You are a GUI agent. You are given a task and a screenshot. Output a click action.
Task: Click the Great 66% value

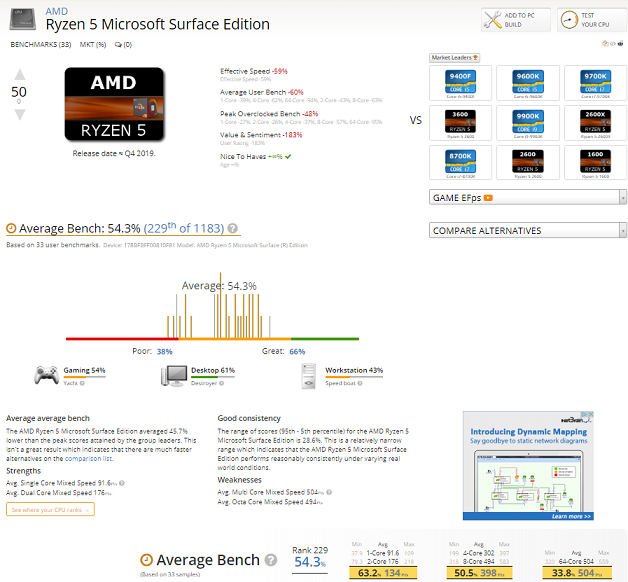pyautogui.click(x=297, y=352)
